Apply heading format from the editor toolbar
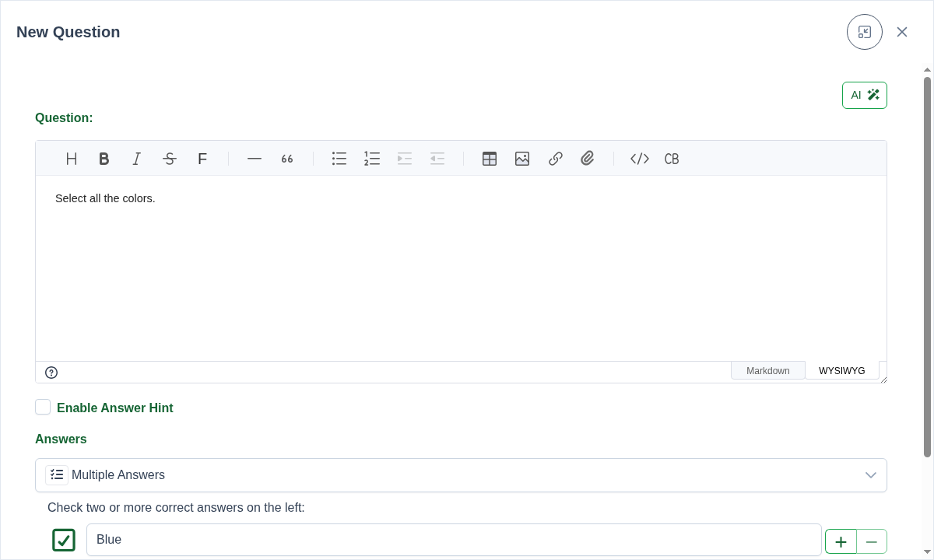Image resolution: width=934 pixels, height=560 pixels. (72, 159)
